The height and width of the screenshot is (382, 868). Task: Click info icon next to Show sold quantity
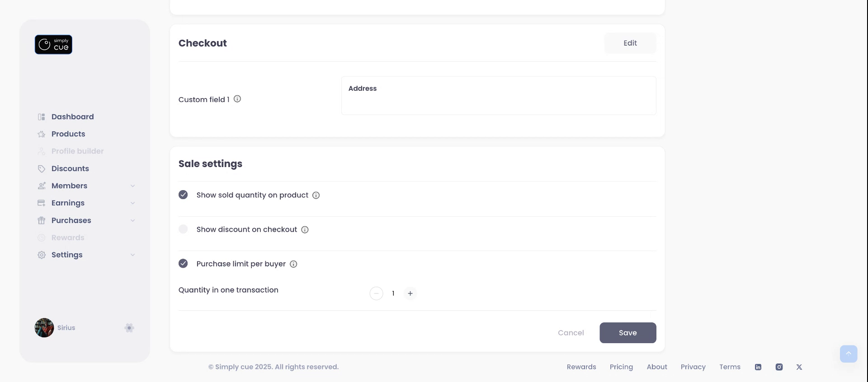pyautogui.click(x=316, y=196)
